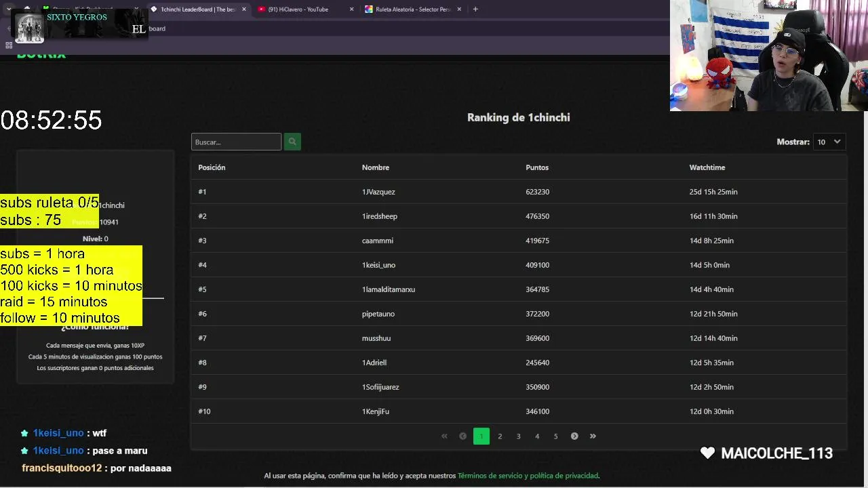This screenshot has height=488, width=868.
Task: Click position #1 cell
Action: pyautogui.click(x=202, y=192)
